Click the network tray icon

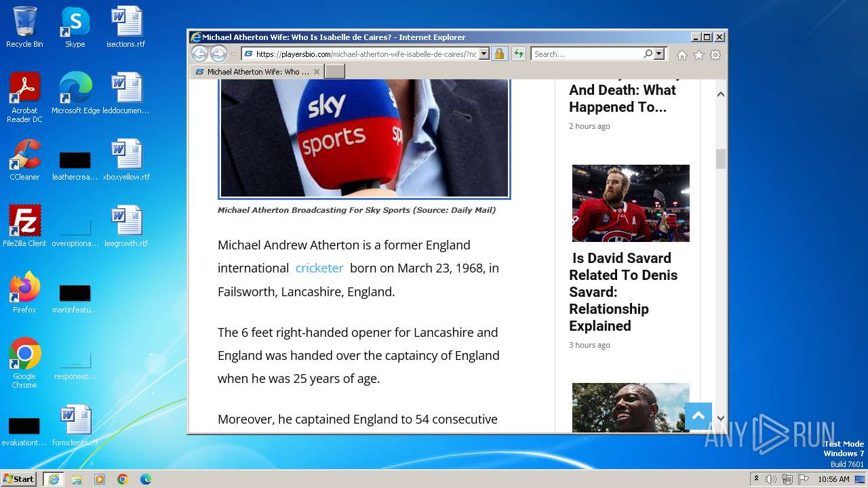(x=787, y=479)
